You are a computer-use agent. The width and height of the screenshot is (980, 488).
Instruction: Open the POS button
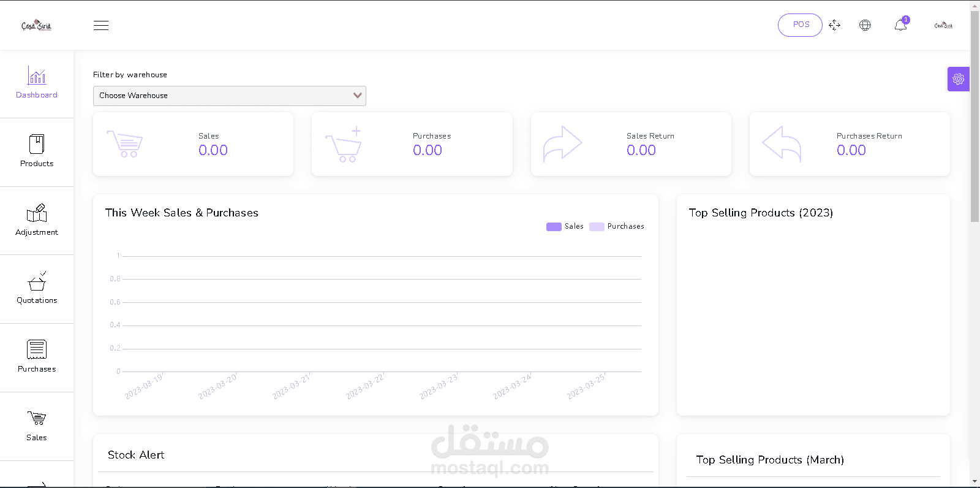point(800,25)
